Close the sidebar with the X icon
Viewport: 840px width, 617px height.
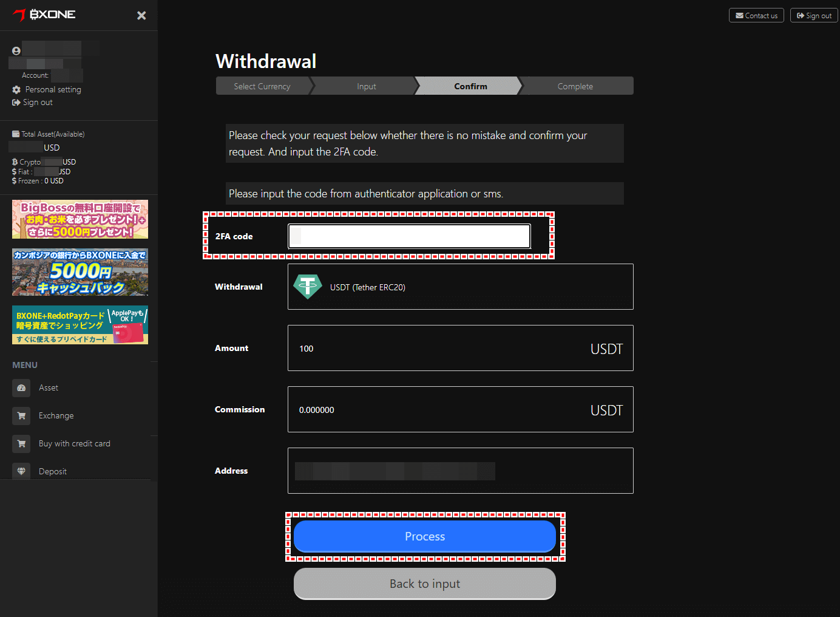point(141,15)
